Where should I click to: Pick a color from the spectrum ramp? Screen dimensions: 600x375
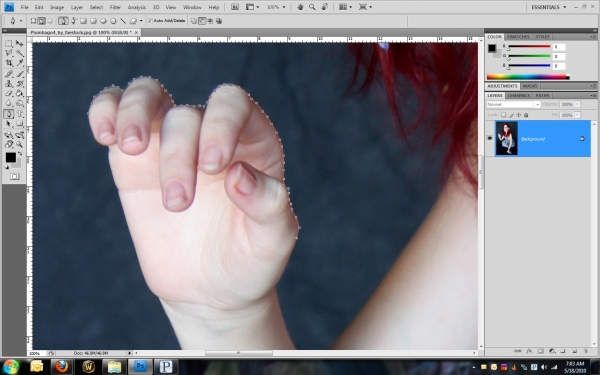coord(528,77)
